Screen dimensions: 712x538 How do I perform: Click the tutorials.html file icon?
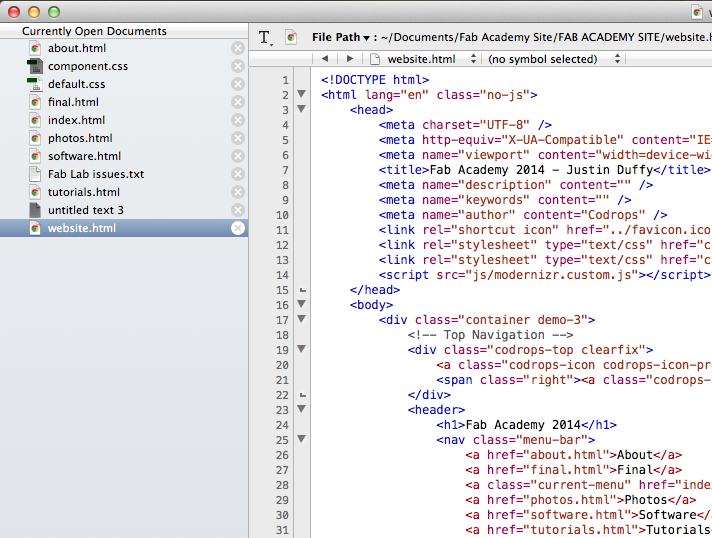(35, 192)
